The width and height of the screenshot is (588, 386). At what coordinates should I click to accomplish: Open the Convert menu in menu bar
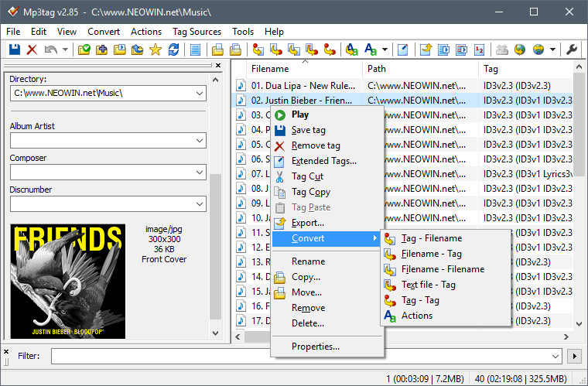click(104, 32)
